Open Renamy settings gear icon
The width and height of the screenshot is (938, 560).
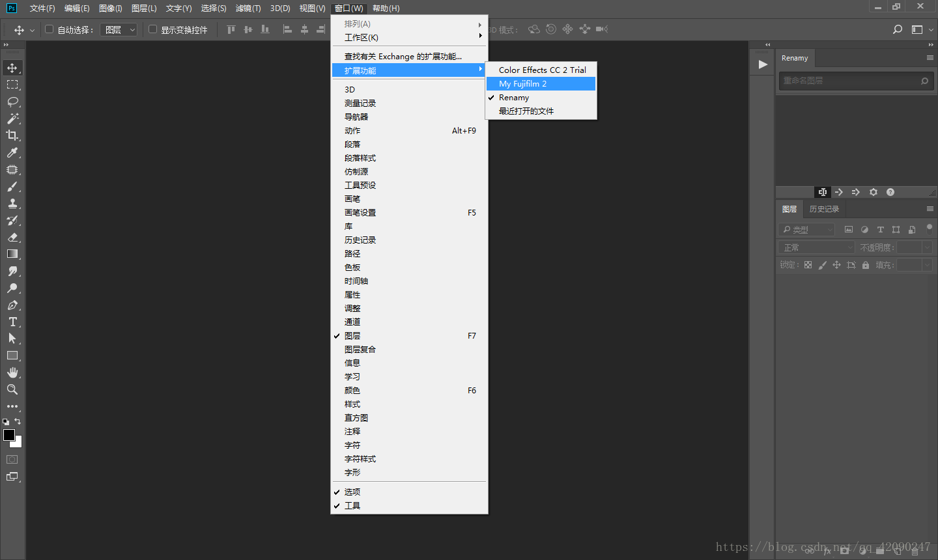click(874, 192)
